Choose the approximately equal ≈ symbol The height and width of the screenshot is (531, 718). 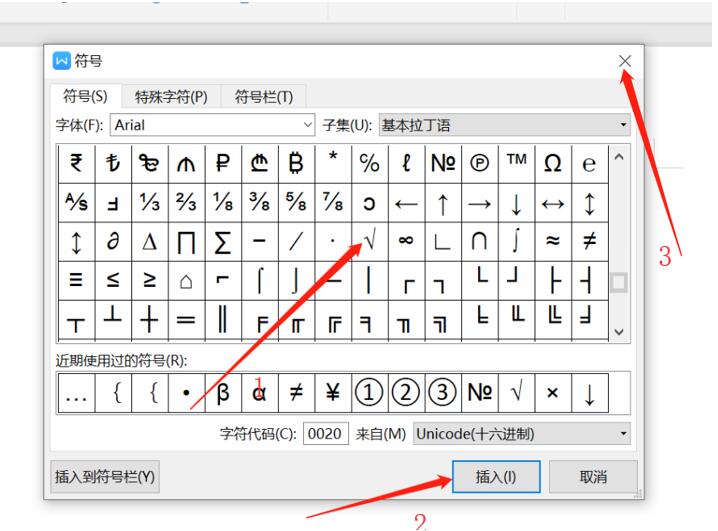(x=553, y=242)
